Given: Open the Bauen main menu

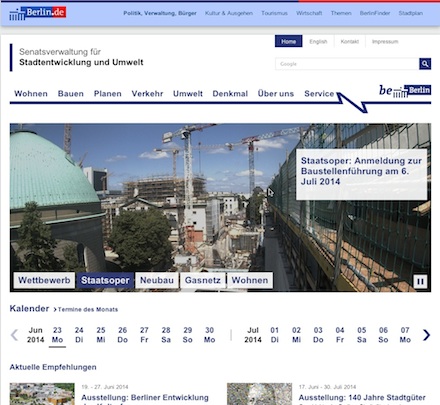Looking at the screenshot, I should tap(71, 94).
